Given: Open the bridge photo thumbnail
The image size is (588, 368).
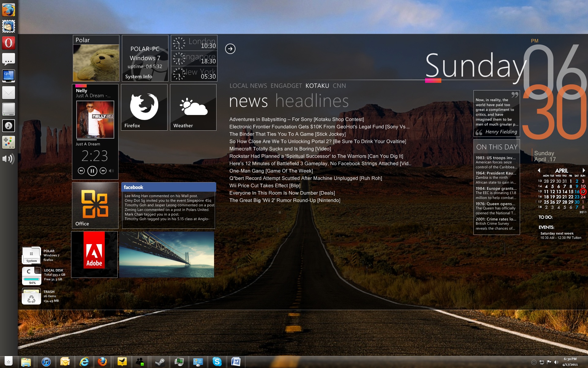Looking at the screenshot, I should tap(167, 255).
